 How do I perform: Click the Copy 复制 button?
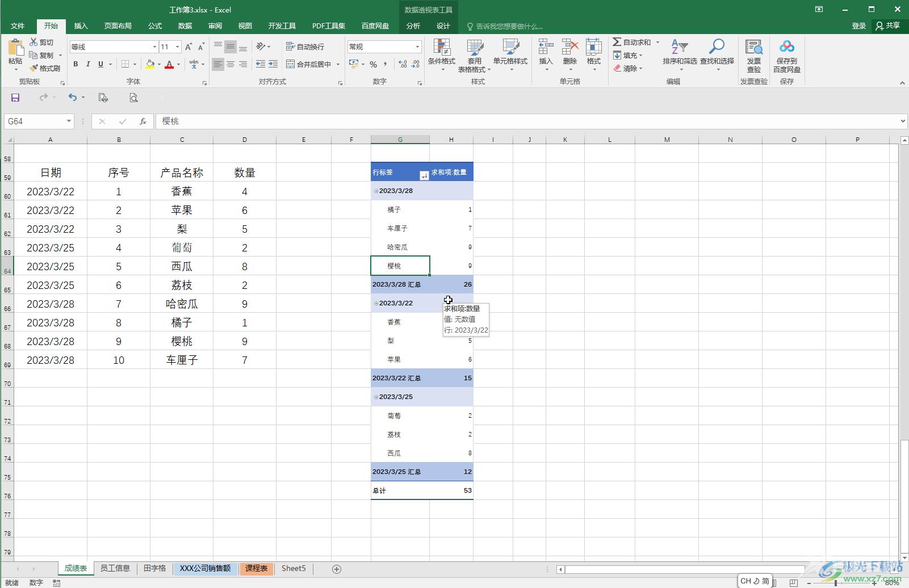pyautogui.click(x=41, y=55)
